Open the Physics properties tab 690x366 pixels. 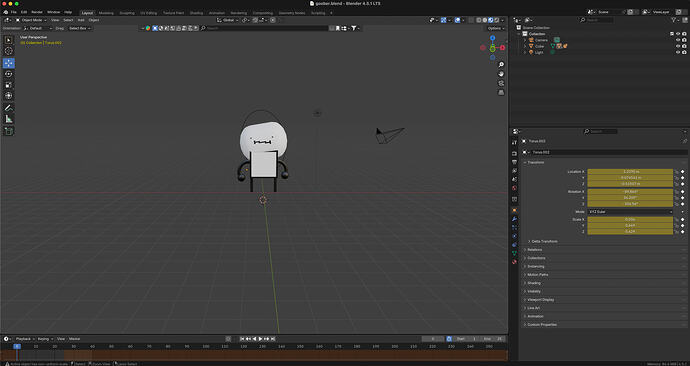pyautogui.click(x=514, y=236)
